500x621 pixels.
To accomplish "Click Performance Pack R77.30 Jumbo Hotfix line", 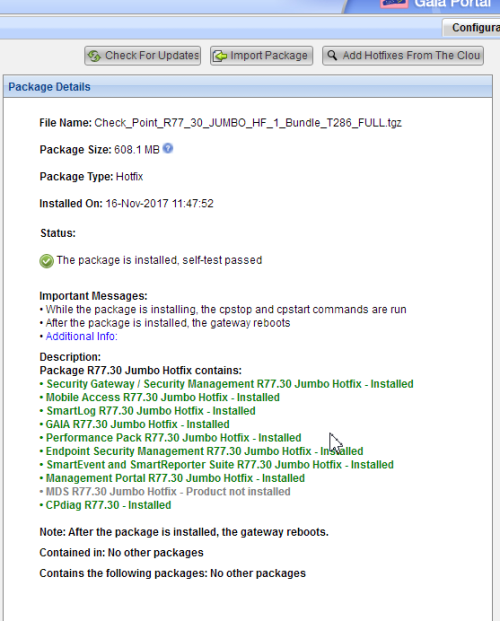I will pos(174,438).
